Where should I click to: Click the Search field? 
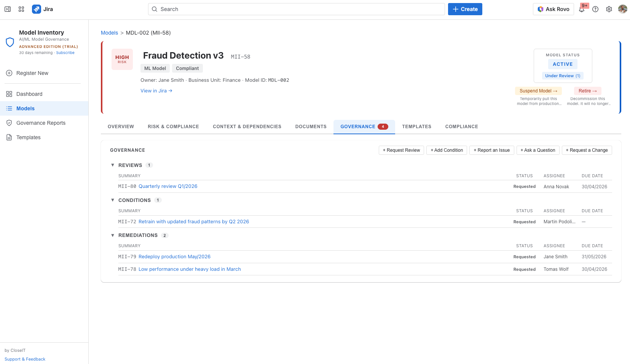click(x=296, y=9)
